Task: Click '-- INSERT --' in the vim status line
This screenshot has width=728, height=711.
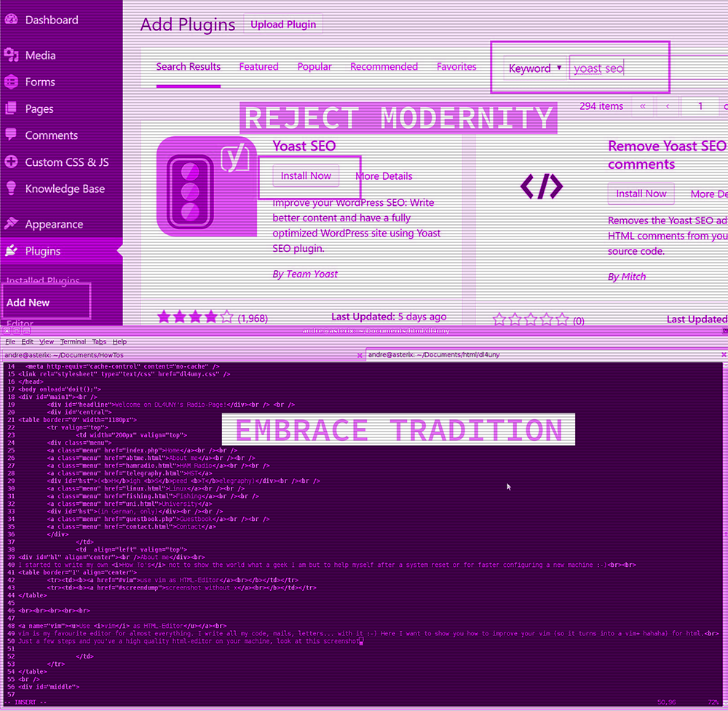Action: pyautogui.click(x=26, y=702)
